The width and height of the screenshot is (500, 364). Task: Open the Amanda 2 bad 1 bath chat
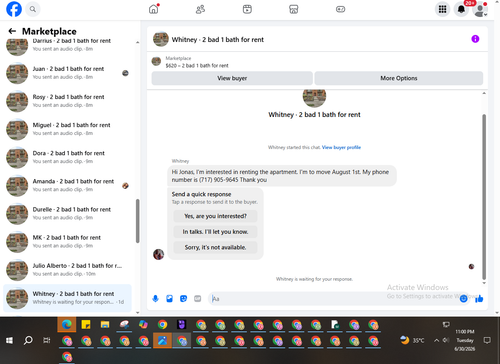pyautogui.click(x=67, y=185)
